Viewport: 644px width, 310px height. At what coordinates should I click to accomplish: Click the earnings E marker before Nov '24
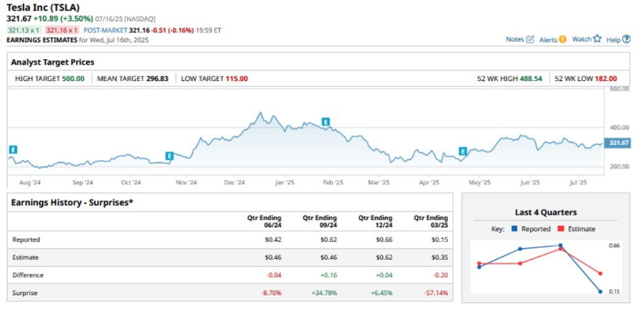coord(169,156)
